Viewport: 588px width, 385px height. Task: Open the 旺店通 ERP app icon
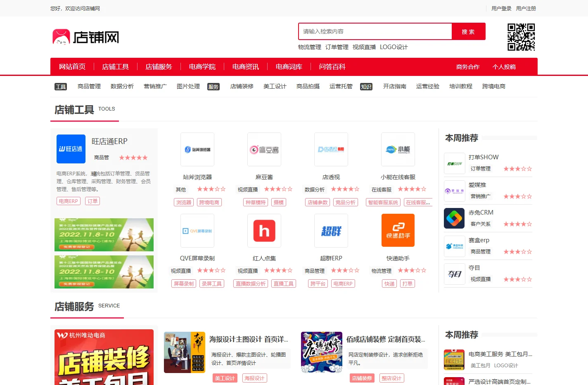click(x=71, y=149)
